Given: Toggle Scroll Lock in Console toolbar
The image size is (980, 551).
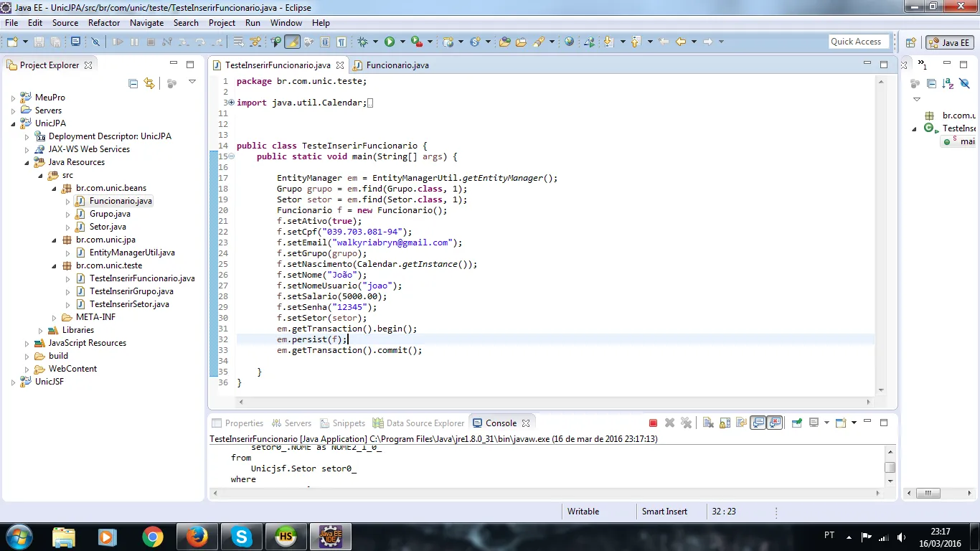Looking at the screenshot, I should pyautogui.click(x=725, y=423).
